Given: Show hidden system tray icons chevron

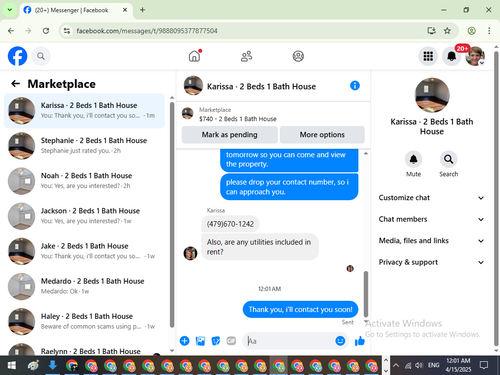Looking at the screenshot, I should tap(396, 365).
